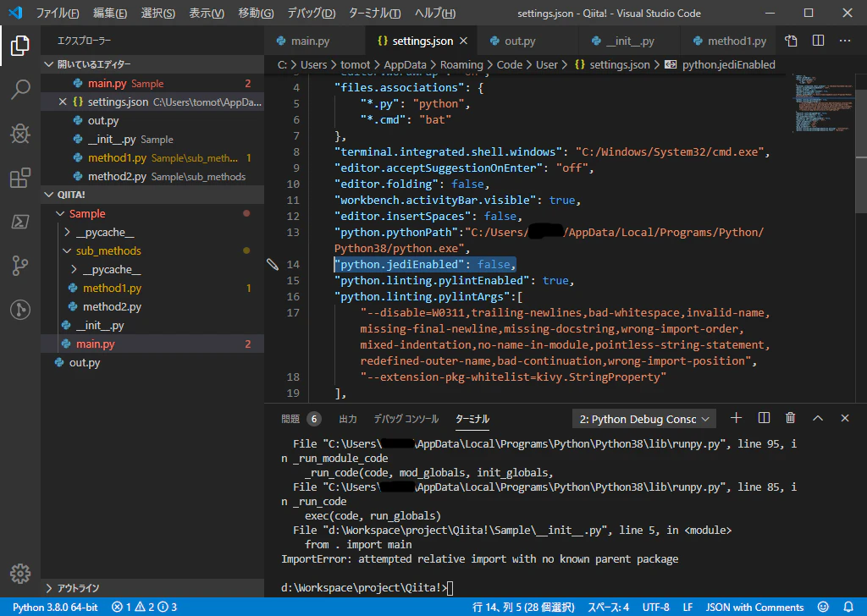Click UTF-8 encoding in status bar
This screenshot has height=616, width=867.
coord(656,608)
